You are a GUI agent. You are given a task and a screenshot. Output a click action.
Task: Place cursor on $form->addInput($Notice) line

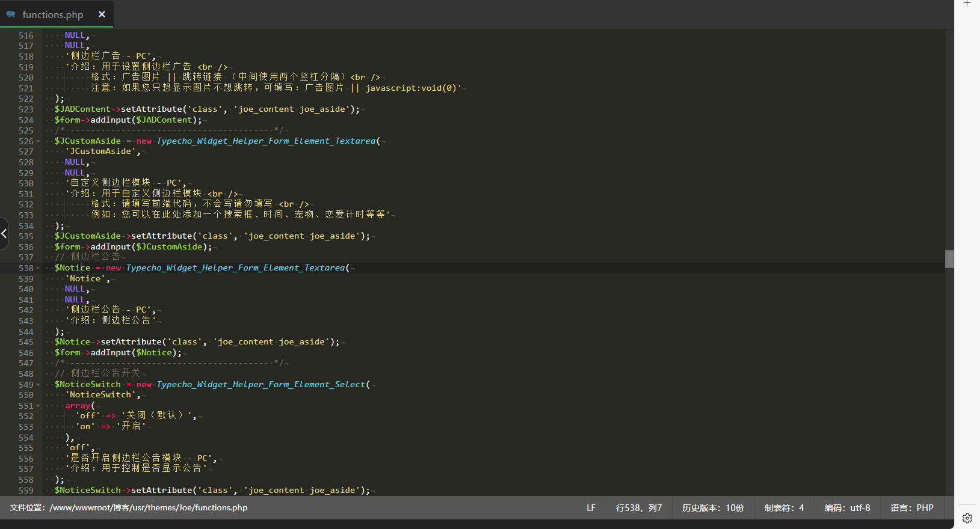pyautogui.click(x=118, y=353)
